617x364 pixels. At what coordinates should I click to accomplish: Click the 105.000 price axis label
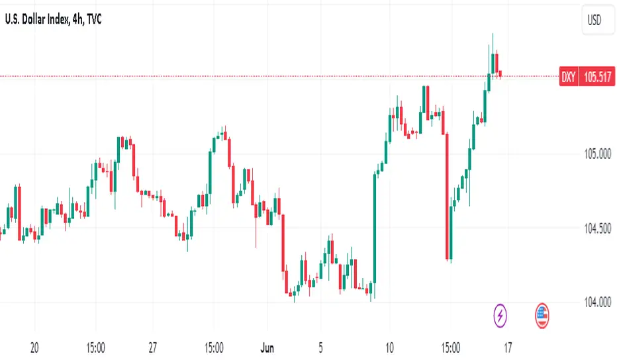click(x=597, y=154)
